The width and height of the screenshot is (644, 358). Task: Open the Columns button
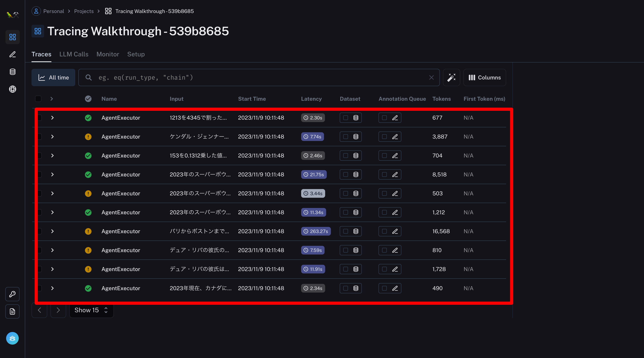(x=484, y=77)
